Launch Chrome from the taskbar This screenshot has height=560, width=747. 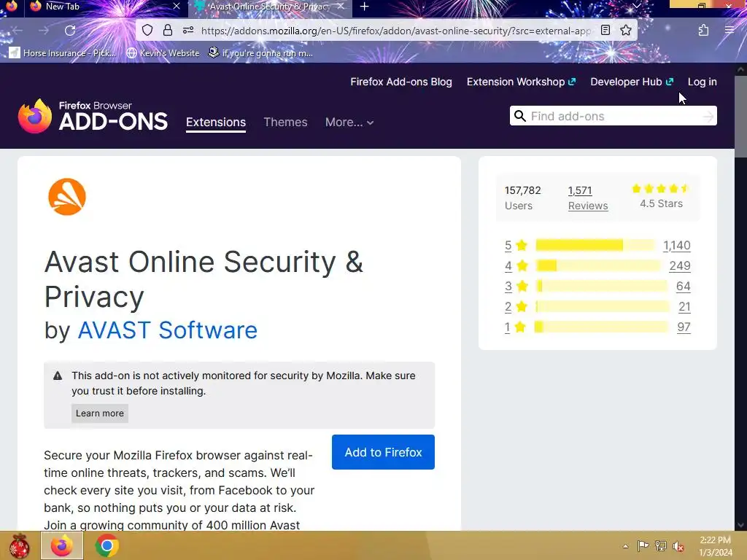(107, 545)
